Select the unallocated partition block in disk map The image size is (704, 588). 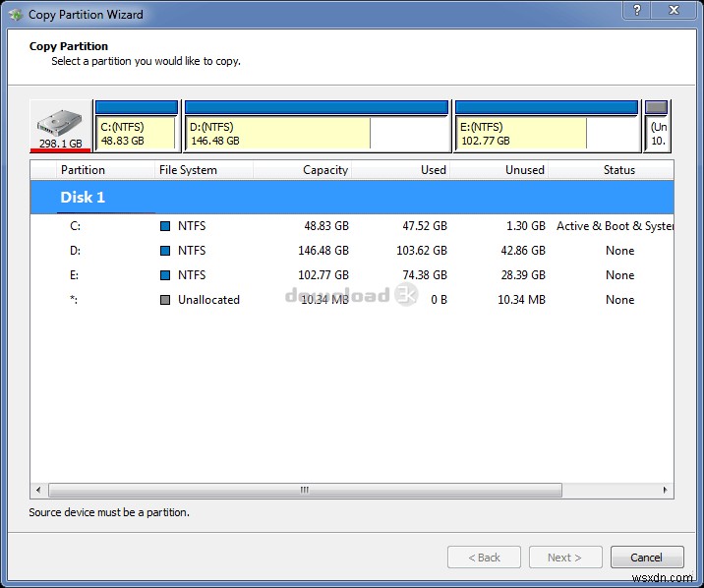(657, 126)
